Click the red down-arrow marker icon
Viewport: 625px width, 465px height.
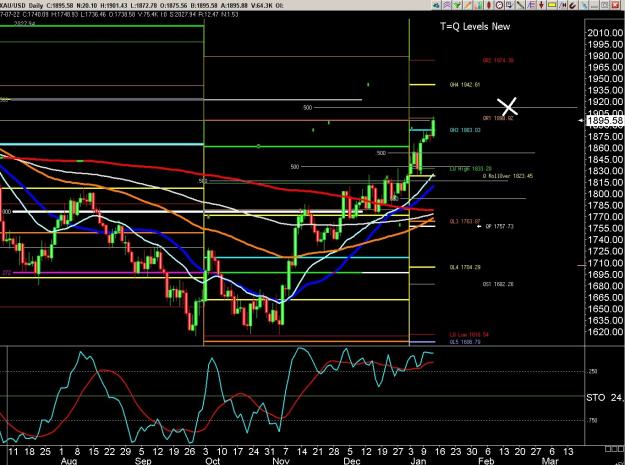tap(541, 5)
